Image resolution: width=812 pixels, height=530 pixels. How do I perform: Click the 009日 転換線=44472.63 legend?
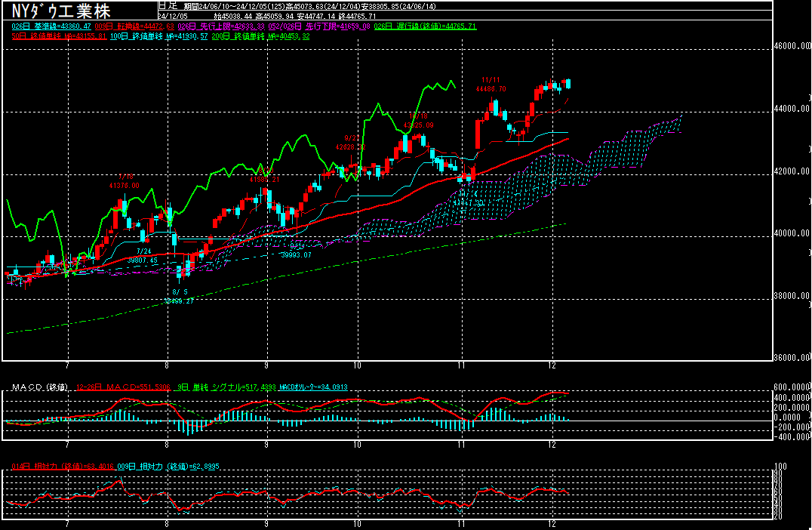134,26
